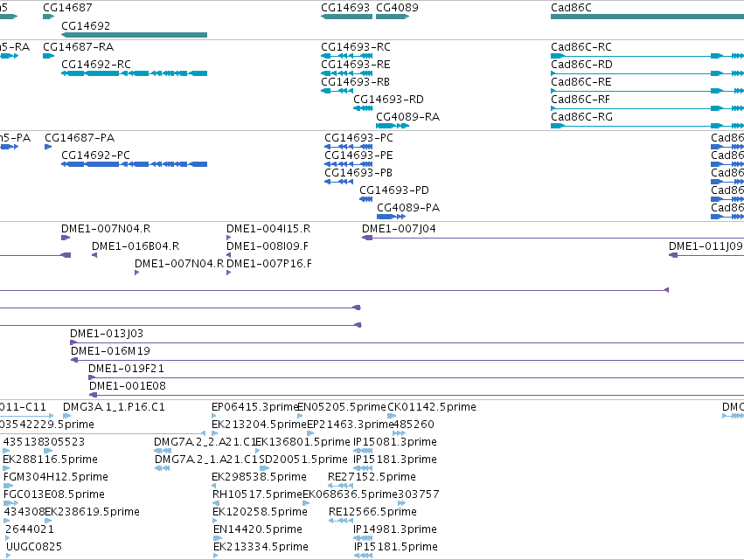Click EST FGM304H12.5prime
The height and width of the screenshot is (560, 744).
tap(56, 477)
